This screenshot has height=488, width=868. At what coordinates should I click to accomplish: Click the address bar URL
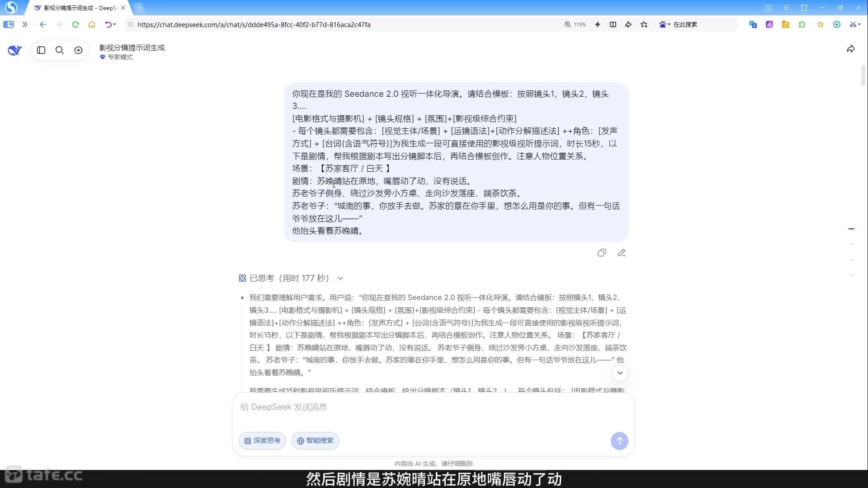click(254, 24)
